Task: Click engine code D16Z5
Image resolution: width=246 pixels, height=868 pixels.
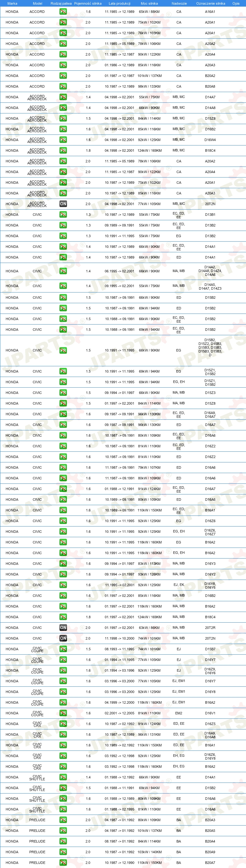Action: 210,724
